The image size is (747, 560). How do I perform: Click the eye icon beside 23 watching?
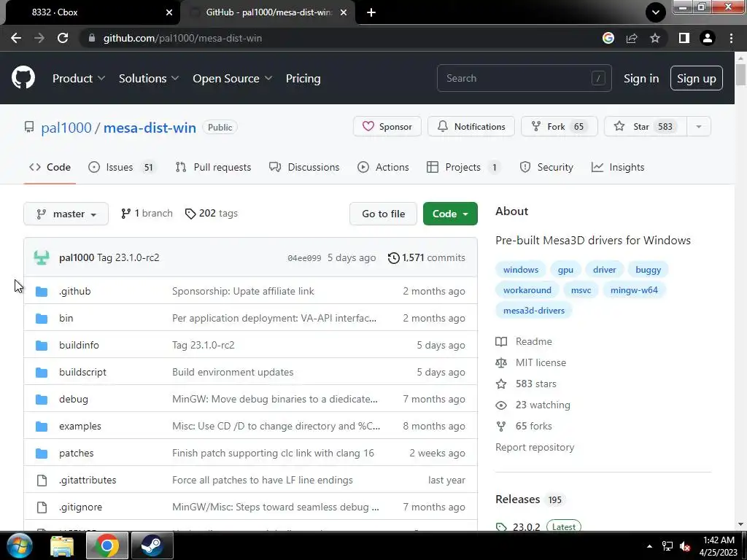pyautogui.click(x=501, y=405)
